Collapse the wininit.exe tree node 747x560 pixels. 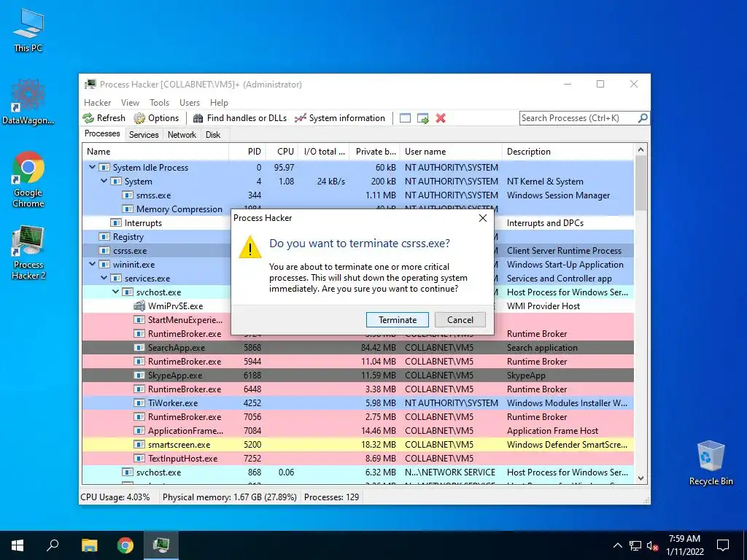[93, 264]
